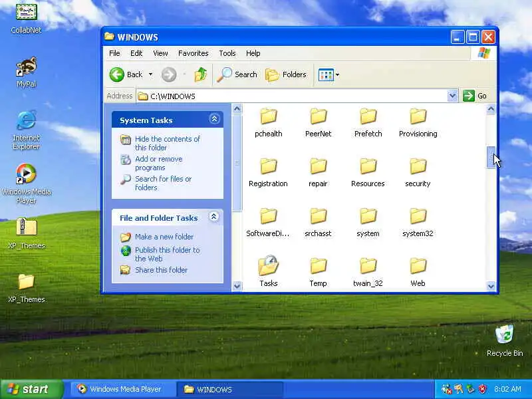
Task: Select the twain_32 folder
Action: click(368, 272)
